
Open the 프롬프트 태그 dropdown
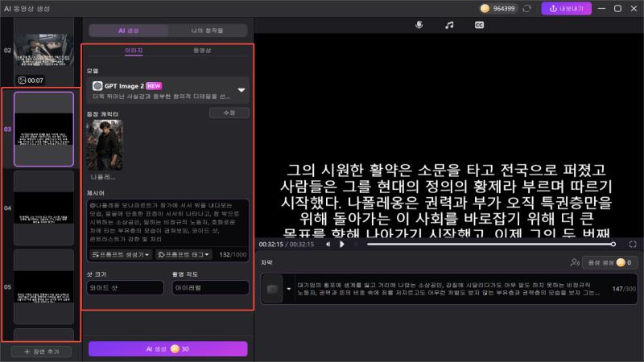(x=184, y=254)
